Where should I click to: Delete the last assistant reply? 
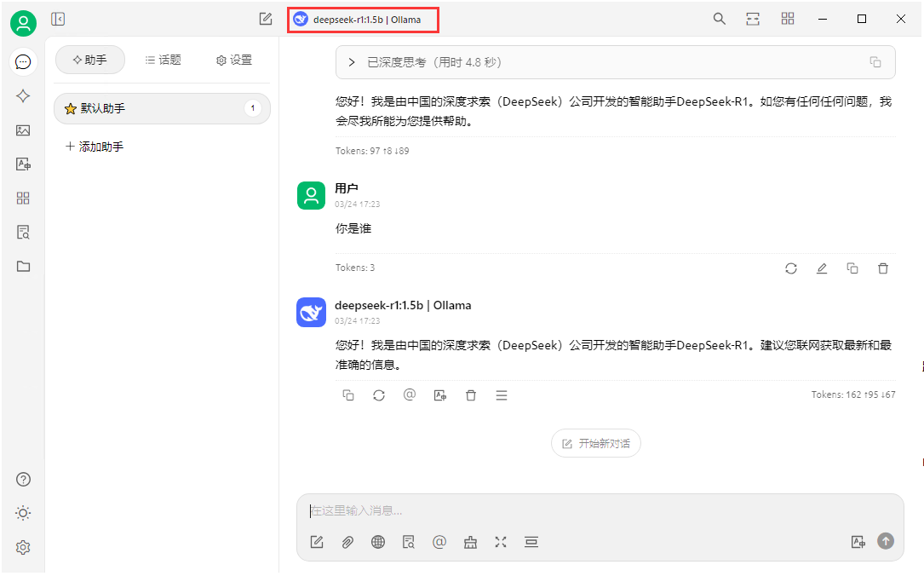[x=471, y=395]
